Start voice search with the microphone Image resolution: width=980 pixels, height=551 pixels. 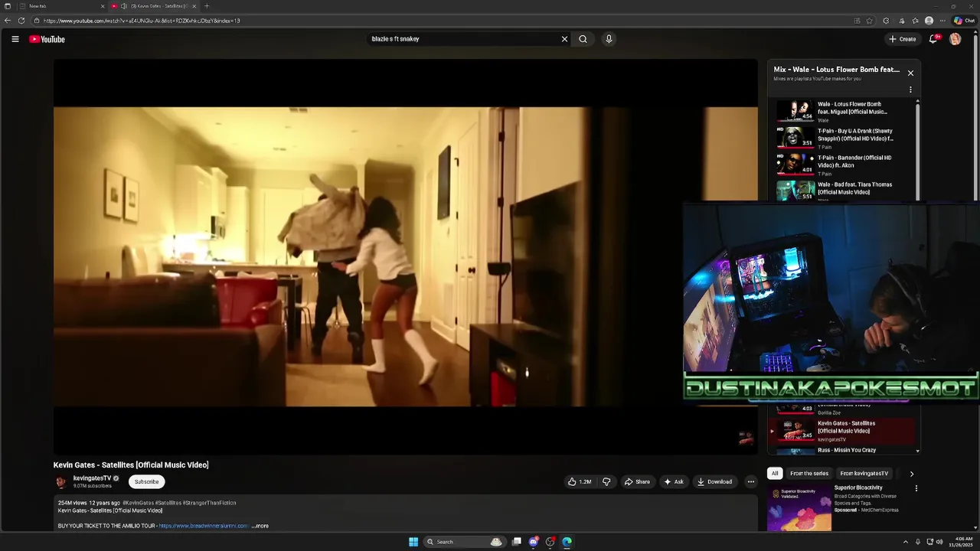coord(609,39)
